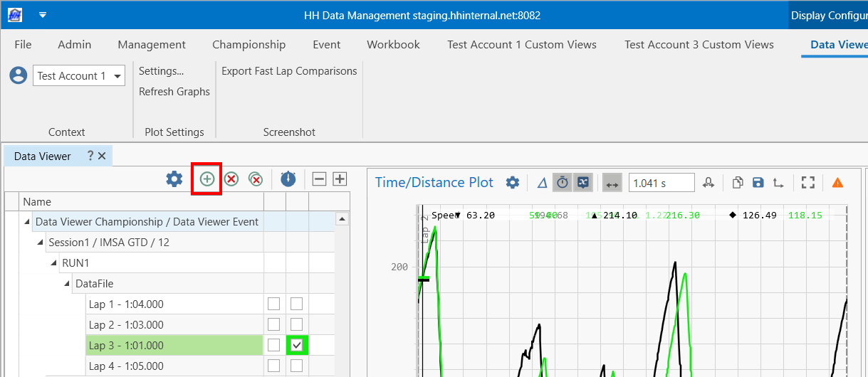
Task: Click the save icon in plot toolbar
Action: (x=758, y=183)
